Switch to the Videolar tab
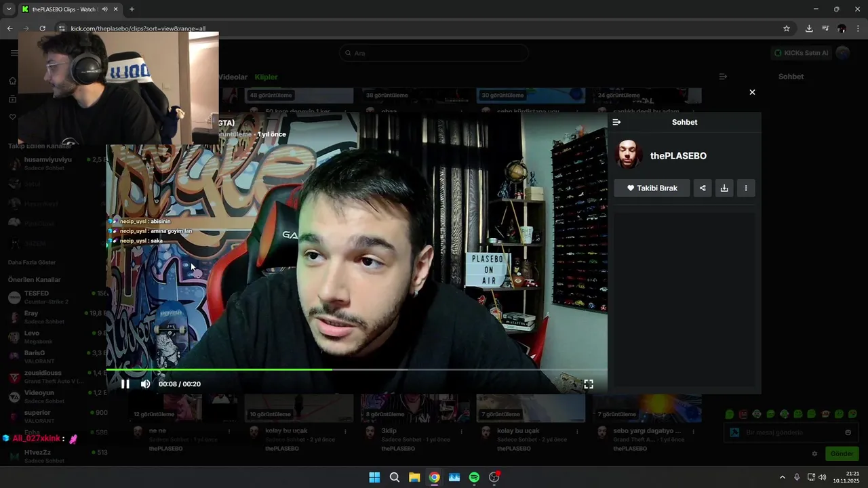 tap(233, 77)
